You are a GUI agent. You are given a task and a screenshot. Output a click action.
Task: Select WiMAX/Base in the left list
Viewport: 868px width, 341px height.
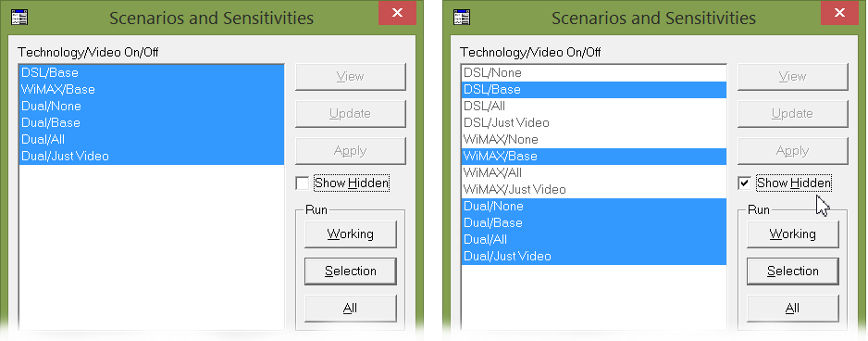pos(151,89)
